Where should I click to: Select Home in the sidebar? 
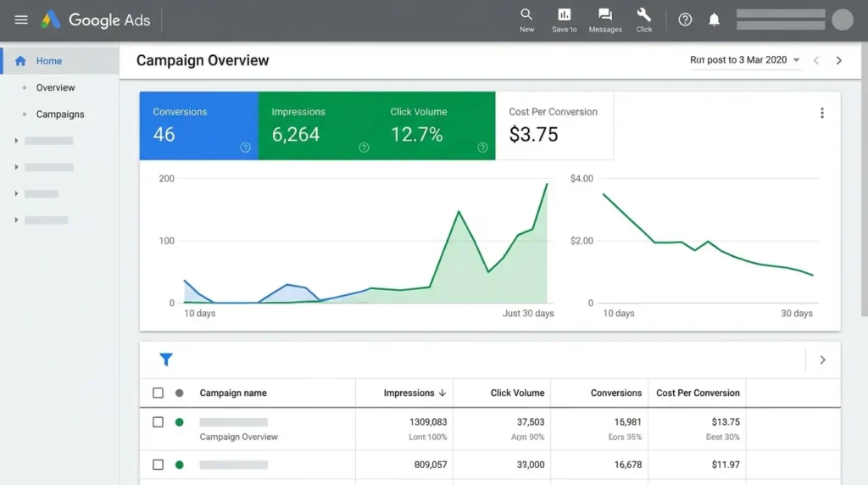click(x=60, y=61)
